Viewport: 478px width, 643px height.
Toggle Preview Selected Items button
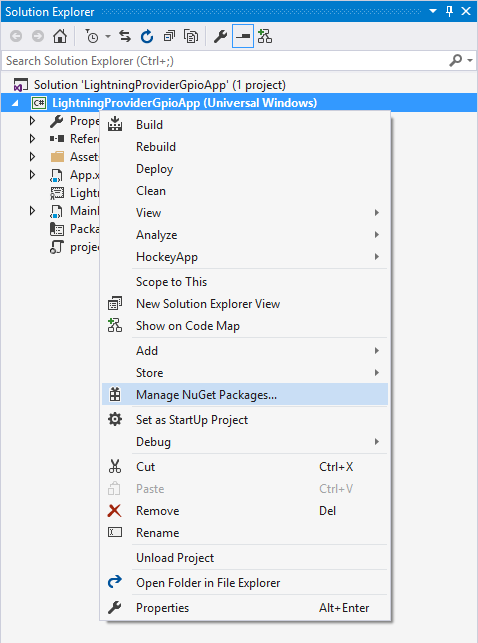tap(243, 36)
